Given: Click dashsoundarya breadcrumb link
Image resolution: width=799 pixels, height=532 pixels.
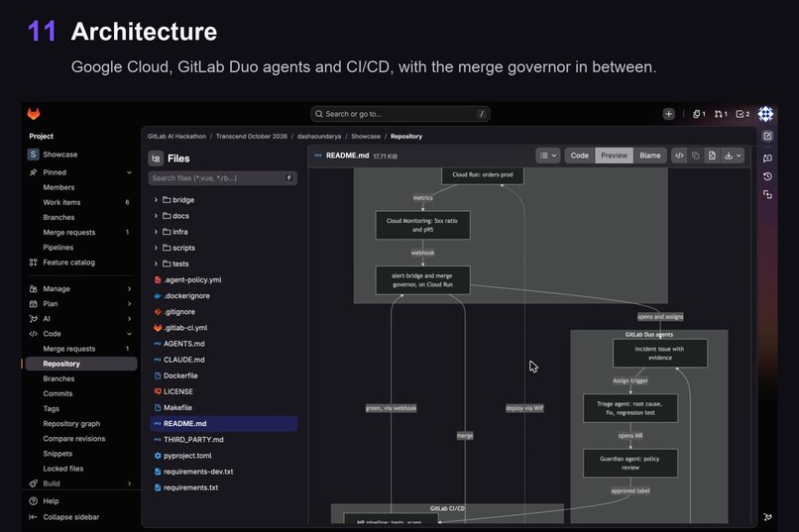Looking at the screenshot, I should pos(319,137).
